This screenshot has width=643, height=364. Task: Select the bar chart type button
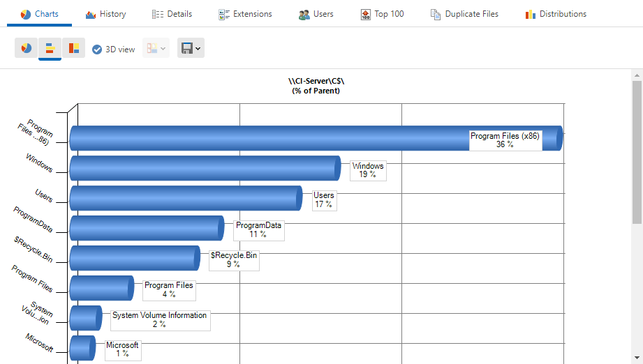coord(50,48)
